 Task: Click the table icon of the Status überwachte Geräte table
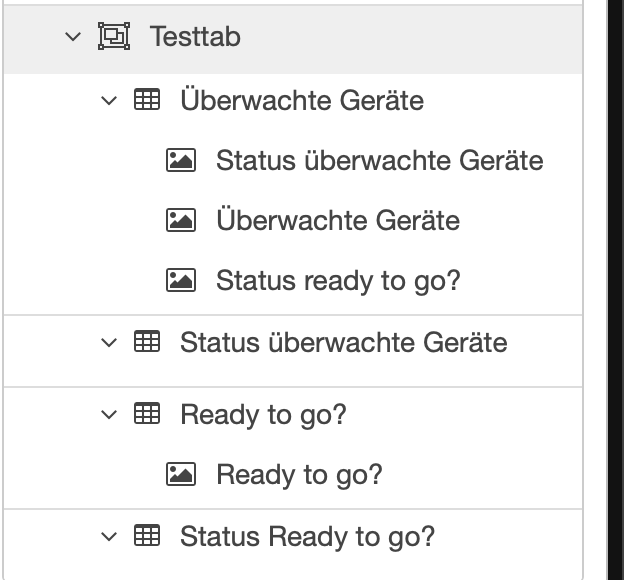(x=146, y=342)
